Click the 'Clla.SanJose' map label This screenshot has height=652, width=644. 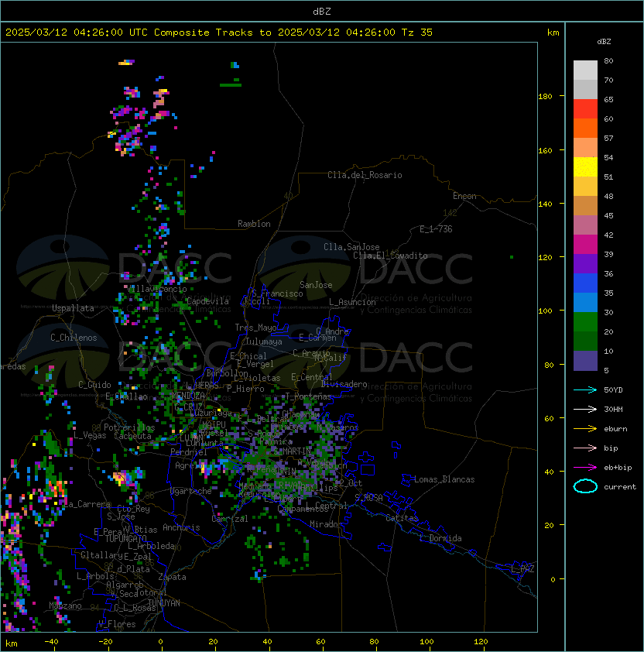(x=351, y=247)
